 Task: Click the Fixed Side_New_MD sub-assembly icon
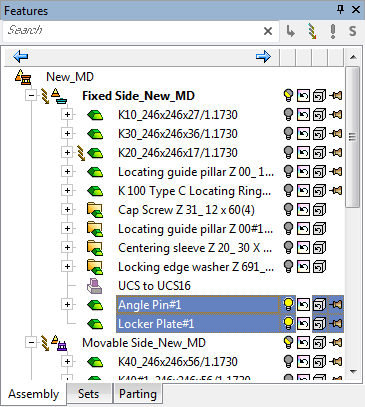59,96
